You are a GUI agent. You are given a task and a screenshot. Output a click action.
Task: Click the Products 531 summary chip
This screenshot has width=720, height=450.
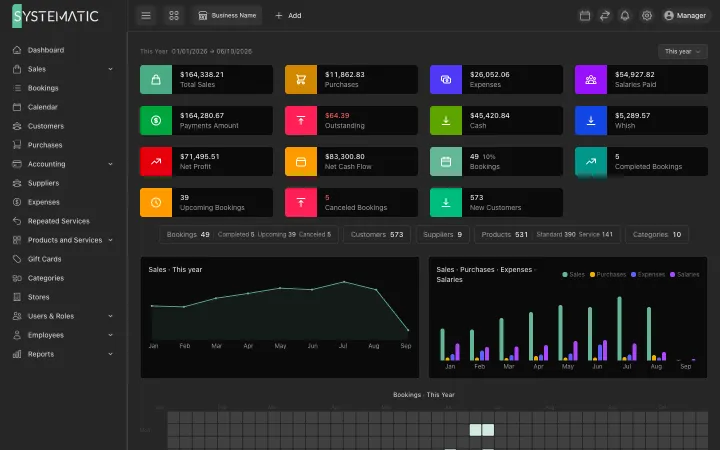coord(547,234)
